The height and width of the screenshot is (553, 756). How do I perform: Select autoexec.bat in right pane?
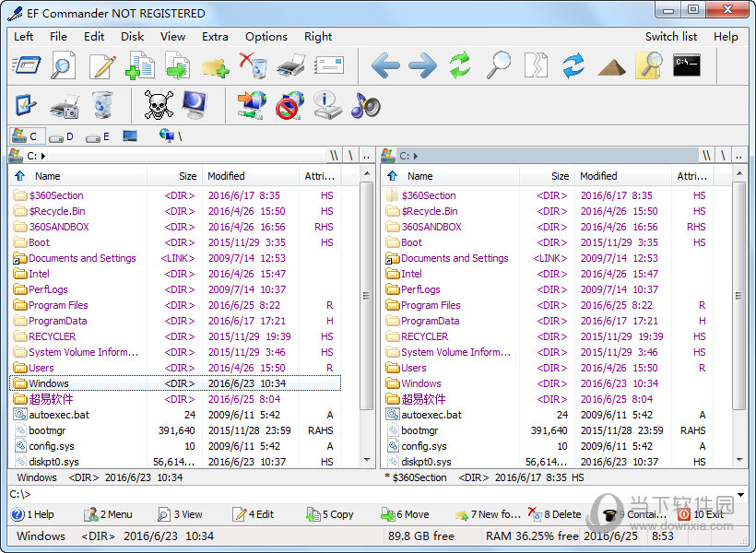tap(548, 415)
